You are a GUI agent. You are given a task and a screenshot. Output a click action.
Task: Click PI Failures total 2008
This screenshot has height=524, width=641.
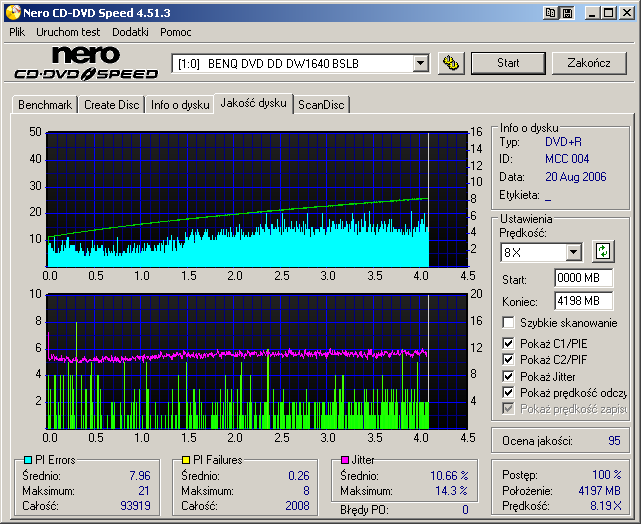point(297,506)
